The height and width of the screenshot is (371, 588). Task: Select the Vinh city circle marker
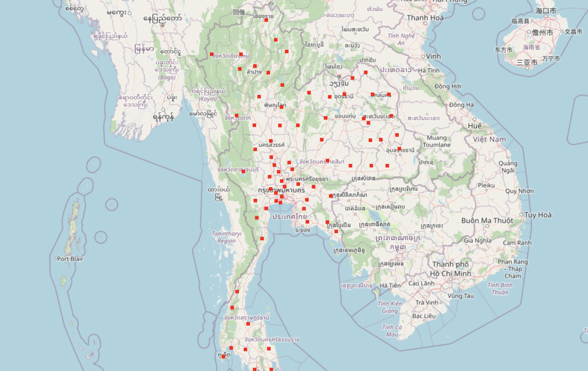click(x=423, y=56)
